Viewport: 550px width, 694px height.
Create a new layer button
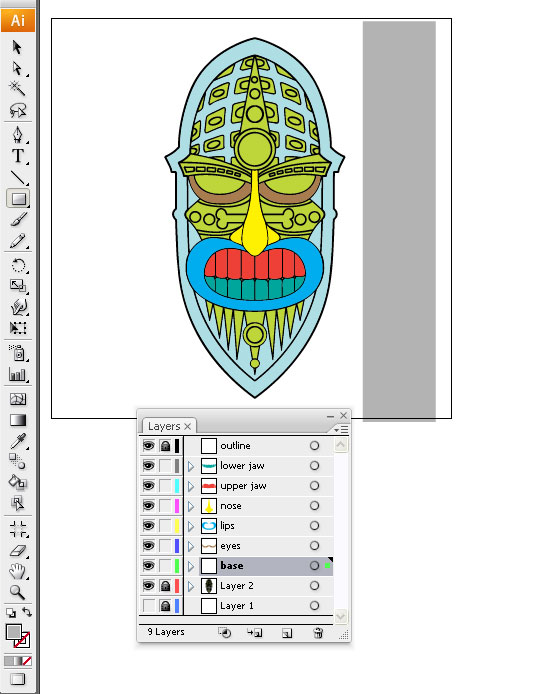tap(287, 633)
